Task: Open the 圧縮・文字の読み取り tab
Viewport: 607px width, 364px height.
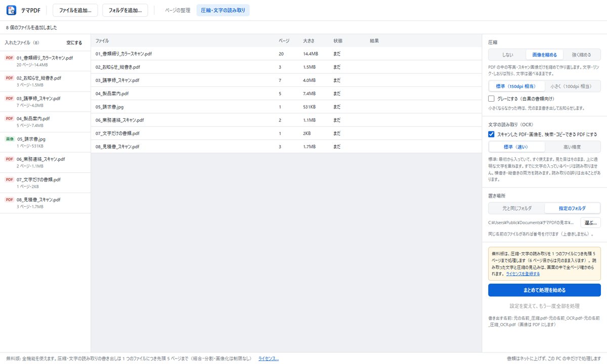Action: pos(223,10)
